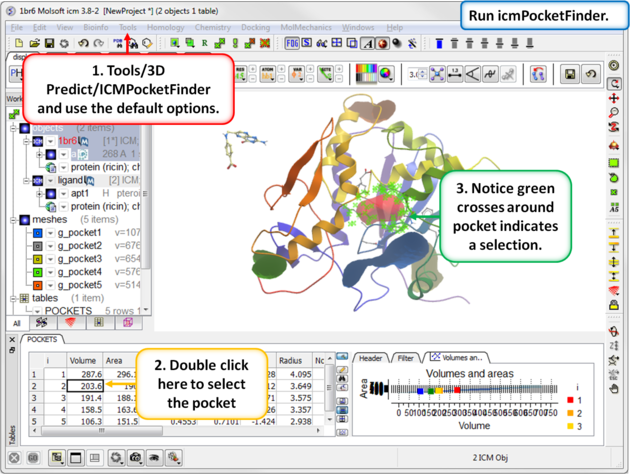Toggle g_pocket4 green mesh visibility square
This screenshot has width=630, height=474.
36,271
